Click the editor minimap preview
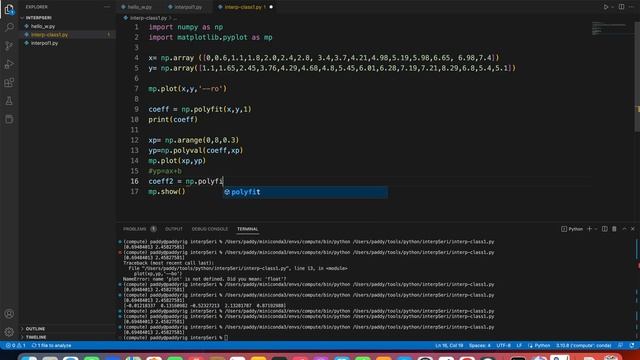The width and height of the screenshot is (640, 360). 610,29
